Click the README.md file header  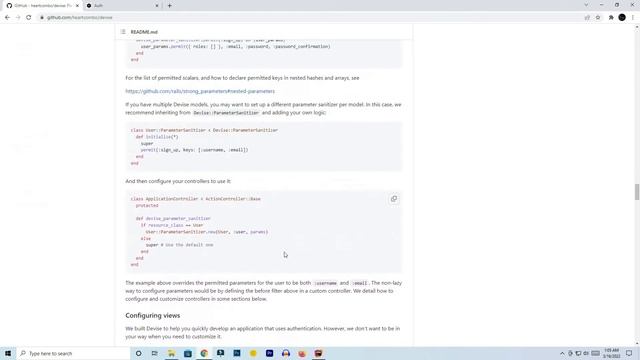click(x=144, y=32)
